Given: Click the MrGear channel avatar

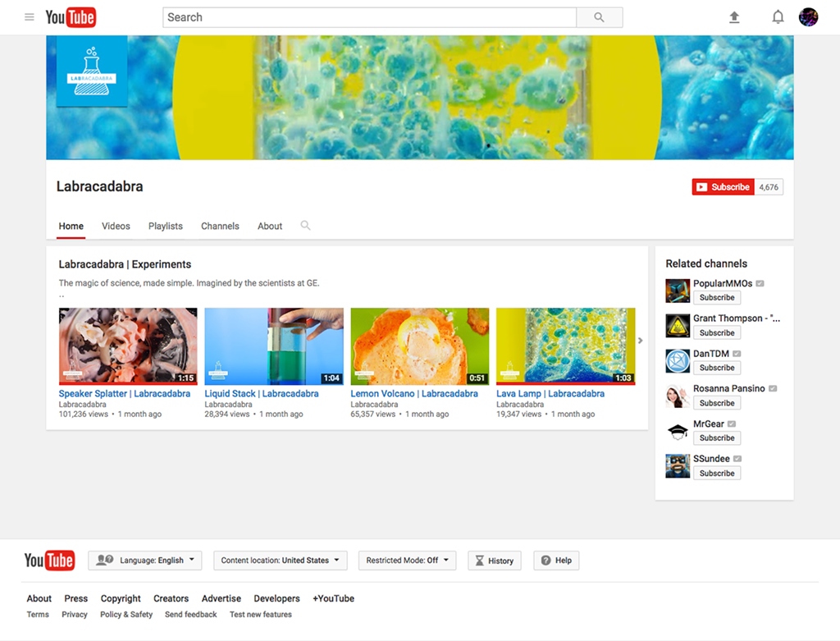Looking at the screenshot, I should pos(678,432).
